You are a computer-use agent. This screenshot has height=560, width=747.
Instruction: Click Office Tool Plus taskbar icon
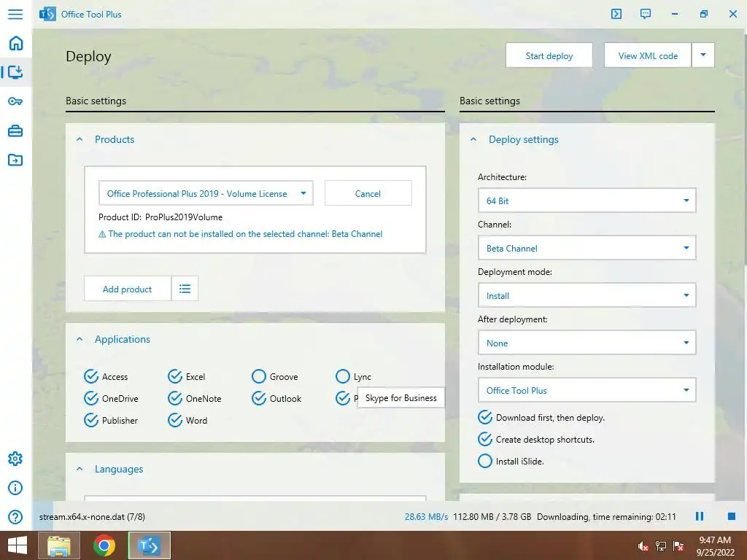(150, 545)
